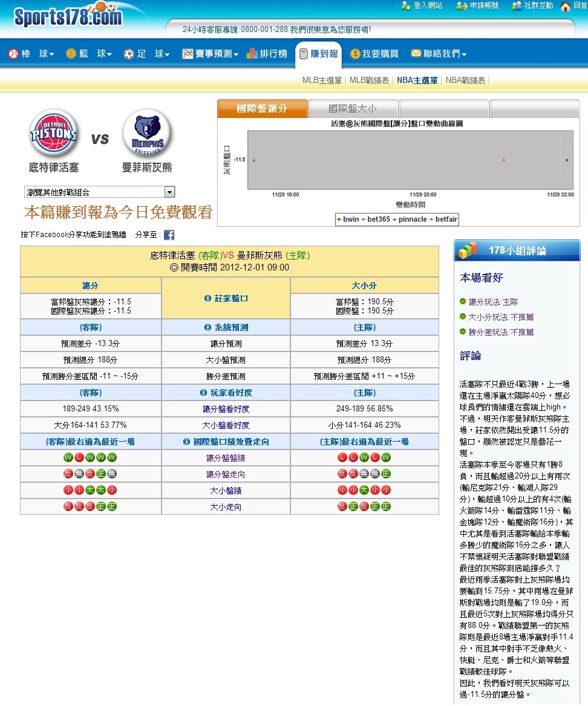This screenshot has width=588, height=706.
Task: Click the 活塞@灰熊 chart title
Action: click(397, 123)
